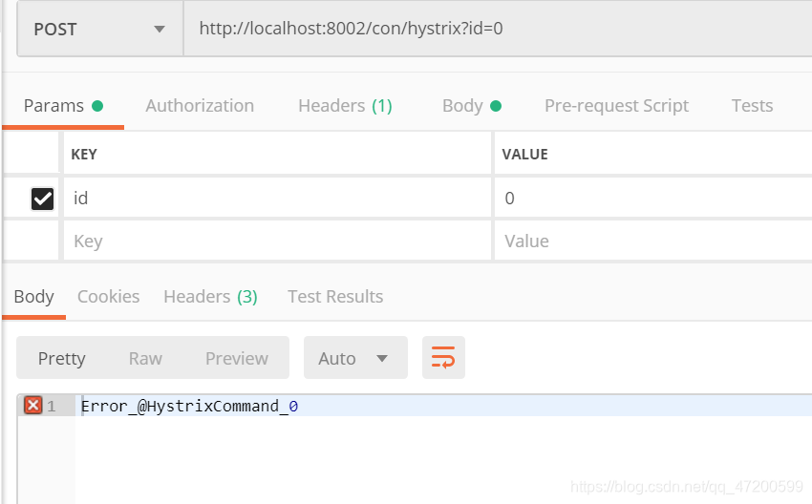Screen dimensions: 812x504
Task: Switch to the request Params tab
Action: point(63,106)
